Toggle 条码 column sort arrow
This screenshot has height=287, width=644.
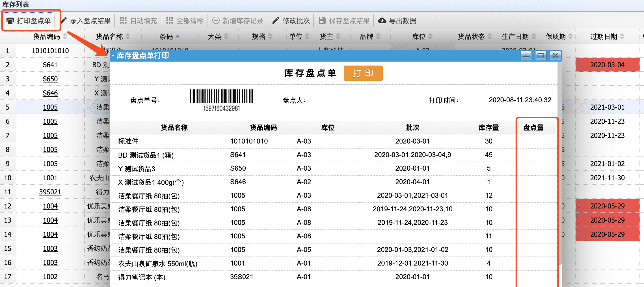point(178,36)
